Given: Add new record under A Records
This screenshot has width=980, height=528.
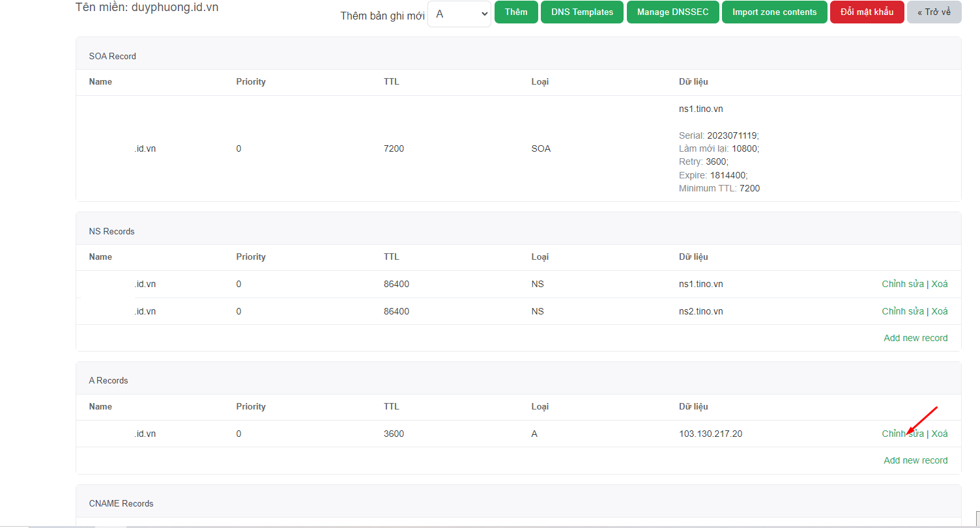Looking at the screenshot, I should click(x=915, y=460).
